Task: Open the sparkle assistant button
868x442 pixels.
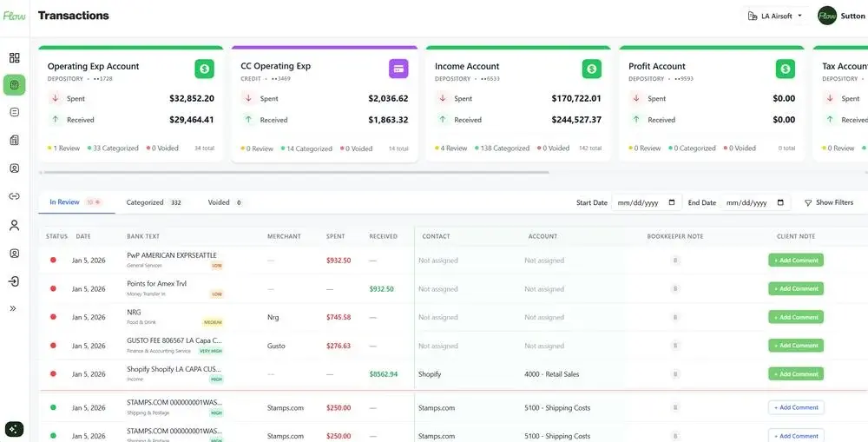Action: click(14, 429)
